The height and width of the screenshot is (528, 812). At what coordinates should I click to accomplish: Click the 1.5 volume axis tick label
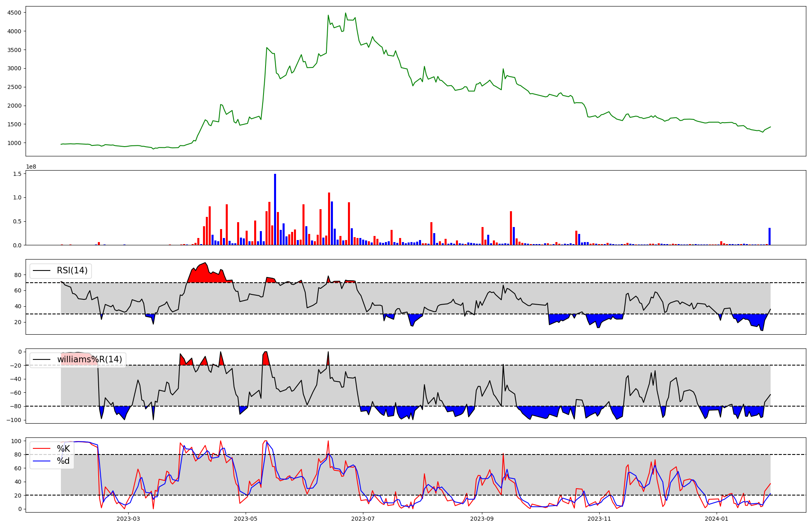(x=17, y=174)
